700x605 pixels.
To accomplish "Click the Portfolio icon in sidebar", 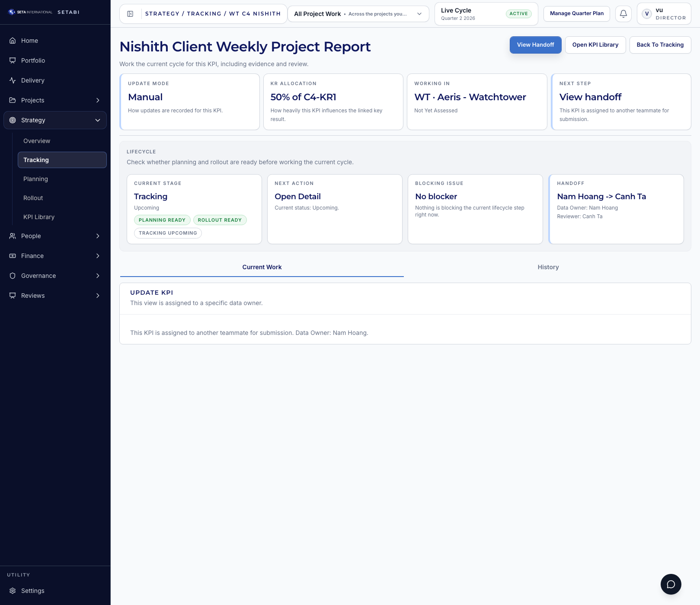I will click(13, 60).
